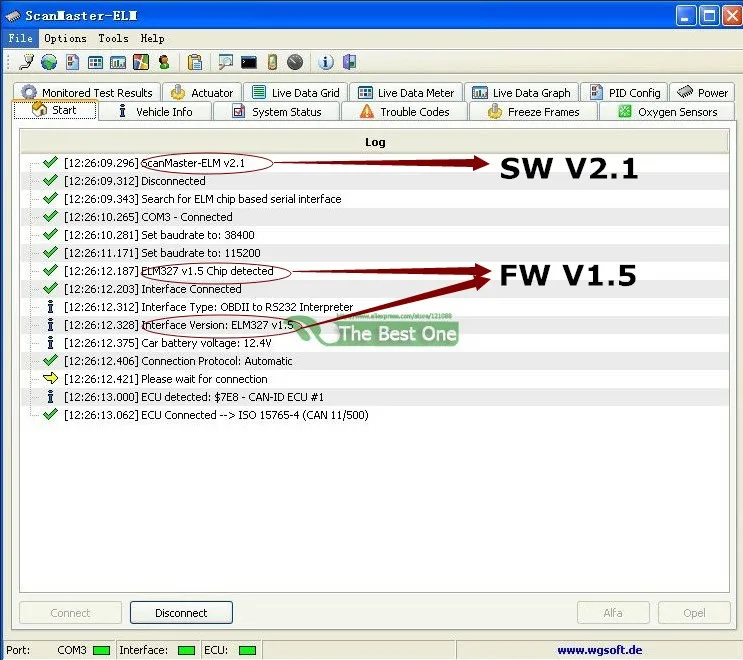The image size is (743, 660).
Task: Select the Start tab
Action: pos(55,110)
